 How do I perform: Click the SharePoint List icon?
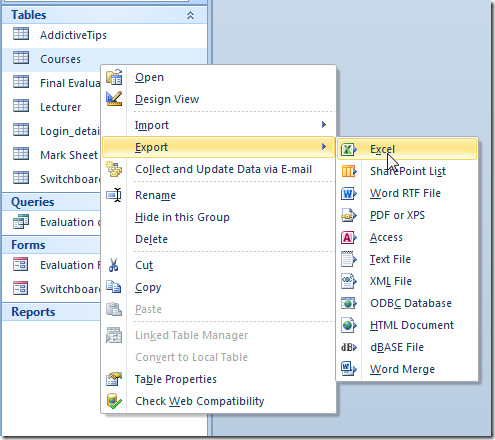[349, 171]
